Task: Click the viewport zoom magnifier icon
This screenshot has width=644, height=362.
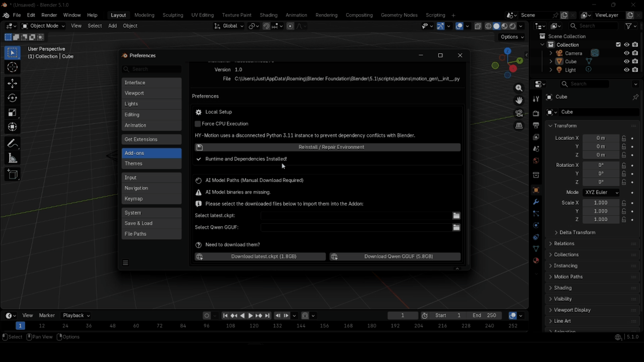Action: (x=519, y=88)
